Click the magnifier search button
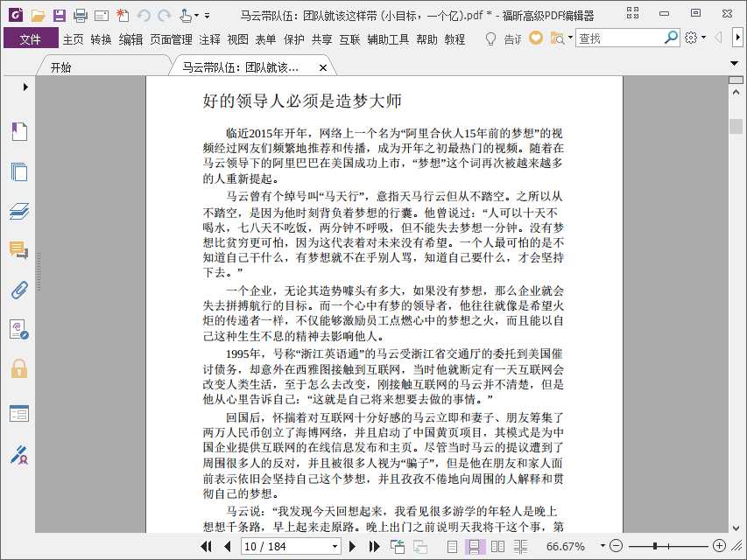This screenshot has height=560, width=747. click(671, 38)
